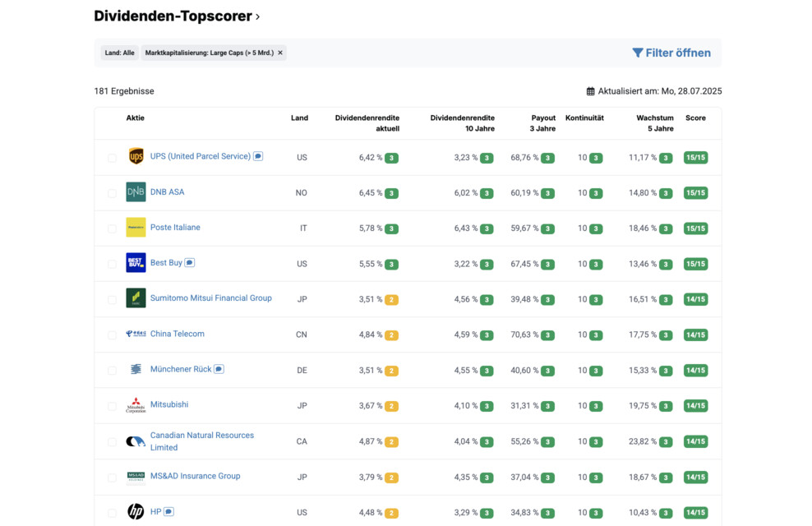Click the 15/15 score badge for UPS

coord(695,157)
